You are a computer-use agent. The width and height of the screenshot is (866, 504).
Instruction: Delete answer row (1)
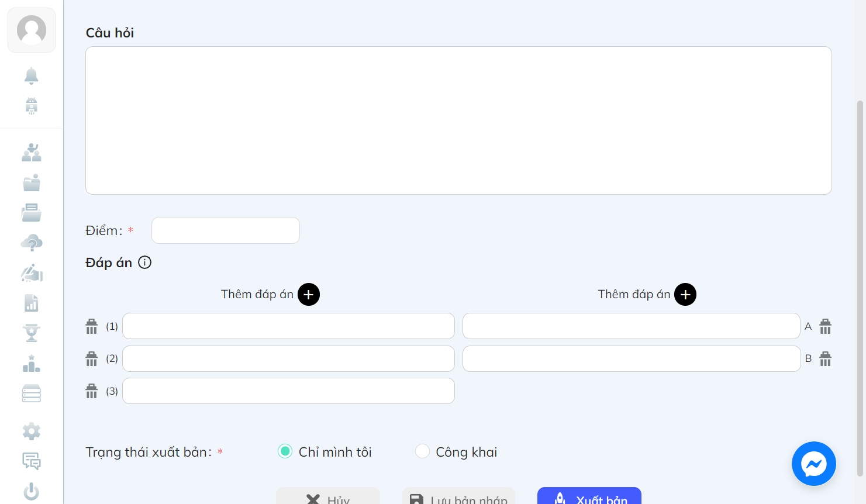coord(92,326)
